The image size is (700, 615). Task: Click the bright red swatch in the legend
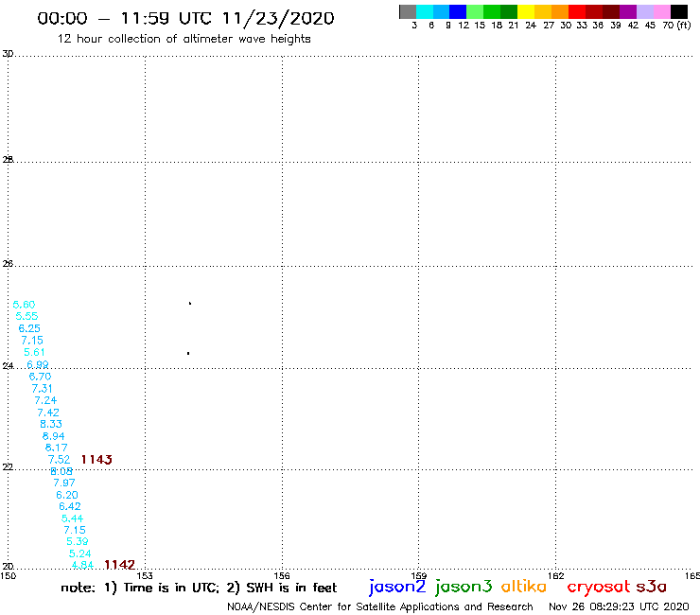[577, 11]
